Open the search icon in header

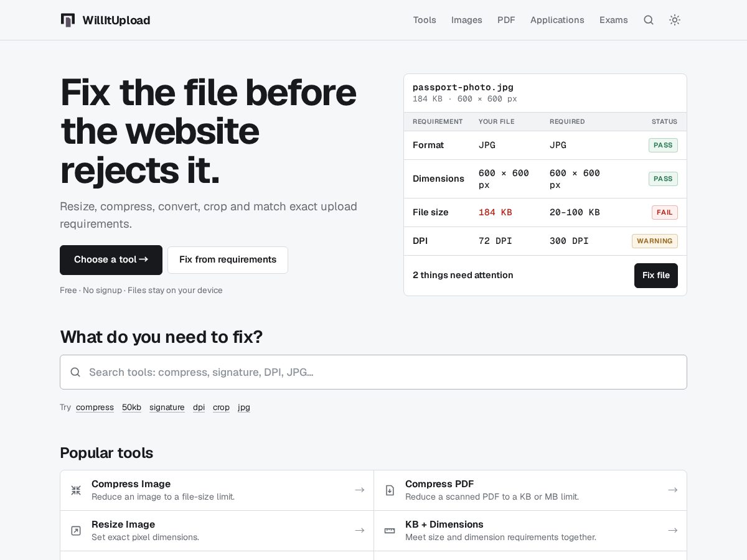[649, 20]
